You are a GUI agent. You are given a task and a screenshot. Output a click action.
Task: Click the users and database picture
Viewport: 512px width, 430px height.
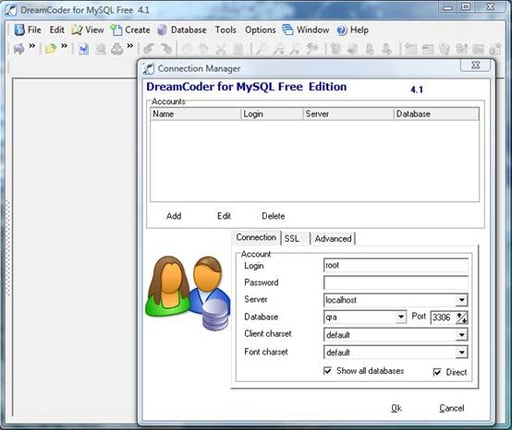click(188, 293)
